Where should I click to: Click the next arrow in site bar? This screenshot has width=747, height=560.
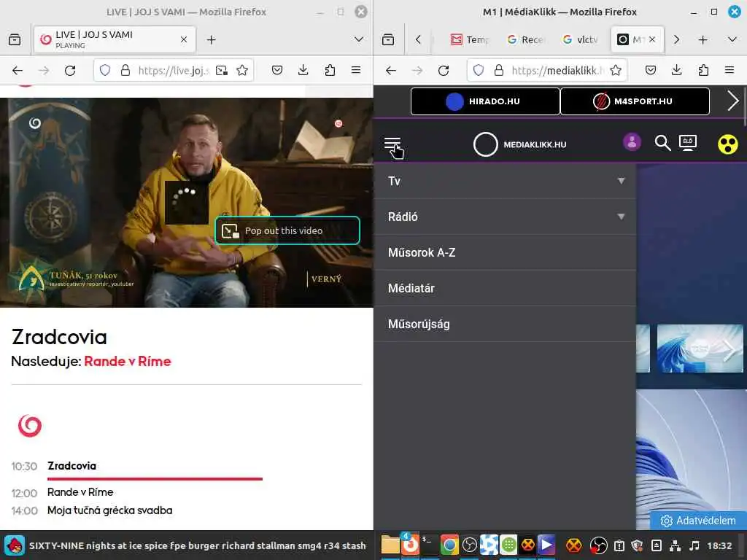(x=732, y=101)
